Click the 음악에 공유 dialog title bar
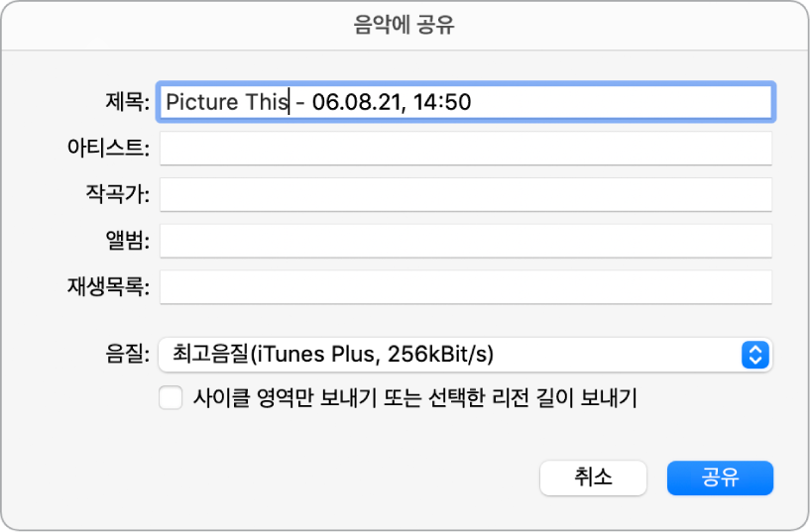The image size is (810, 532). [x=405, y=25]
